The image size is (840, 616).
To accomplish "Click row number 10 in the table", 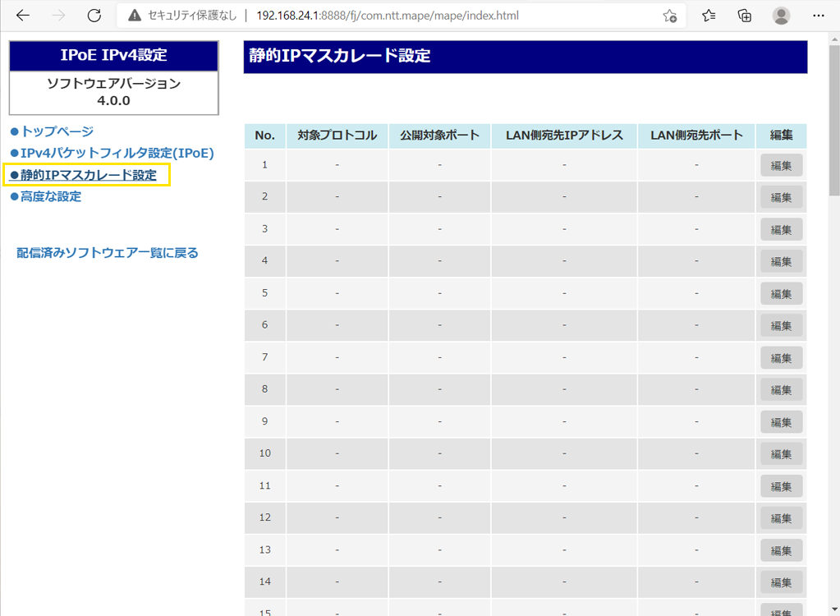I will pos(264,453).
